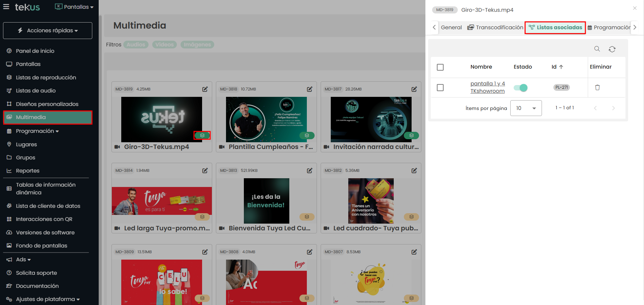This screenshot has width=644, height=305.
Task: Delete playlist PL-271 with trash icon
Action: pos(597,87)
